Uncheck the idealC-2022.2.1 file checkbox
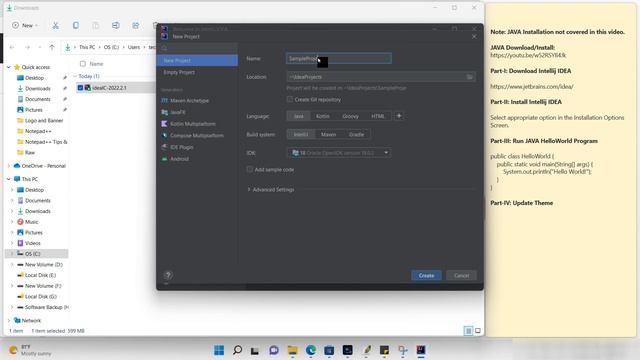 tap(80, 88)
